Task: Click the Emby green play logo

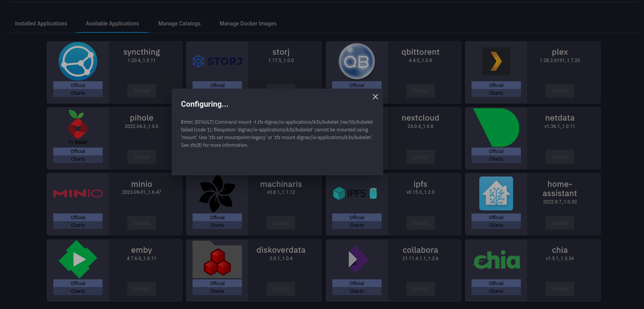Action: tap(78, 259)
